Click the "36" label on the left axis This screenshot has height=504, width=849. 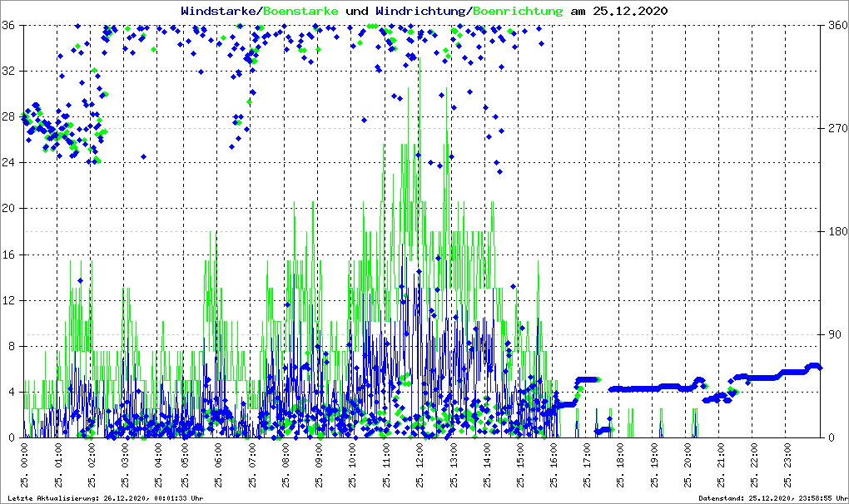pyautogui.click(x=9, y=25)
